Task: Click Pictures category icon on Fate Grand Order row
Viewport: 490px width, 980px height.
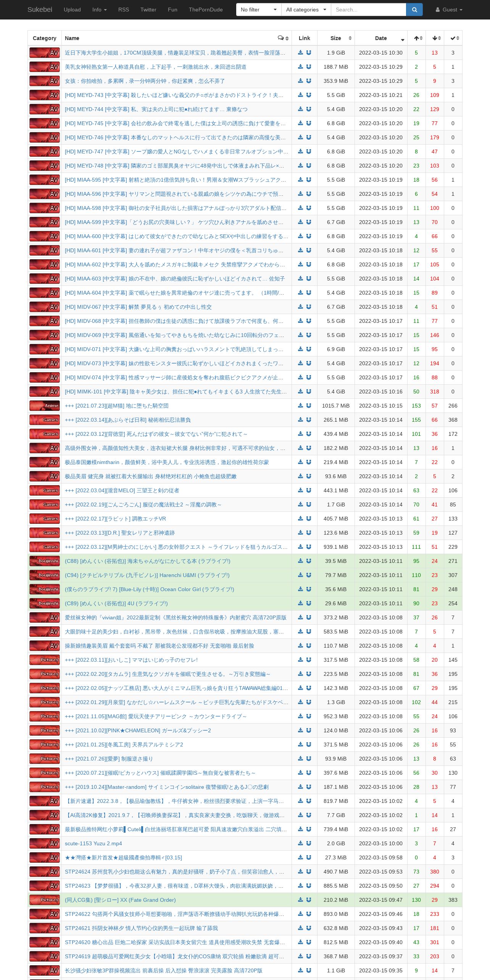Action: 45,900
